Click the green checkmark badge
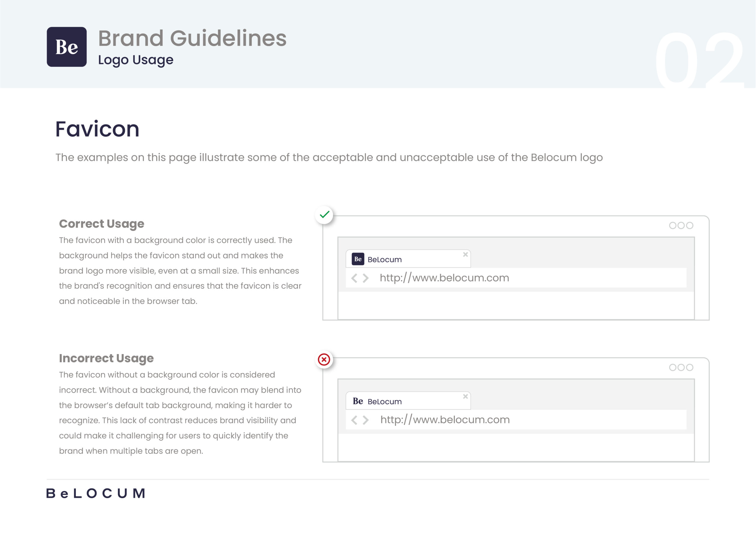This screenshot has height=534, width=756. pyautogui.click(x=324, y=215)
